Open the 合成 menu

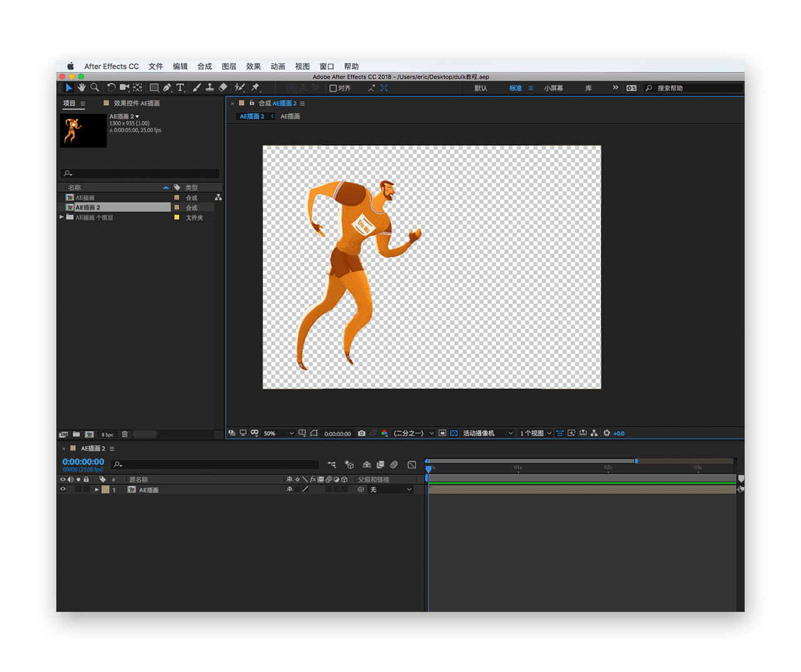205,66
